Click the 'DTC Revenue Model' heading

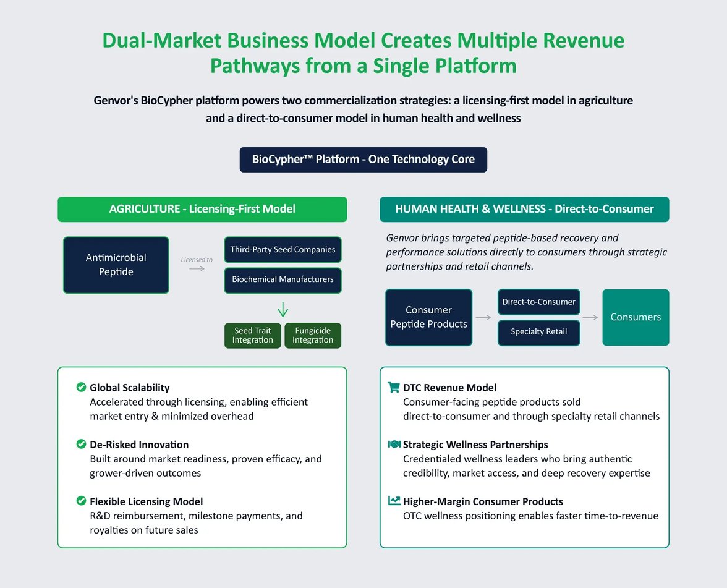(x=450, y=387)
